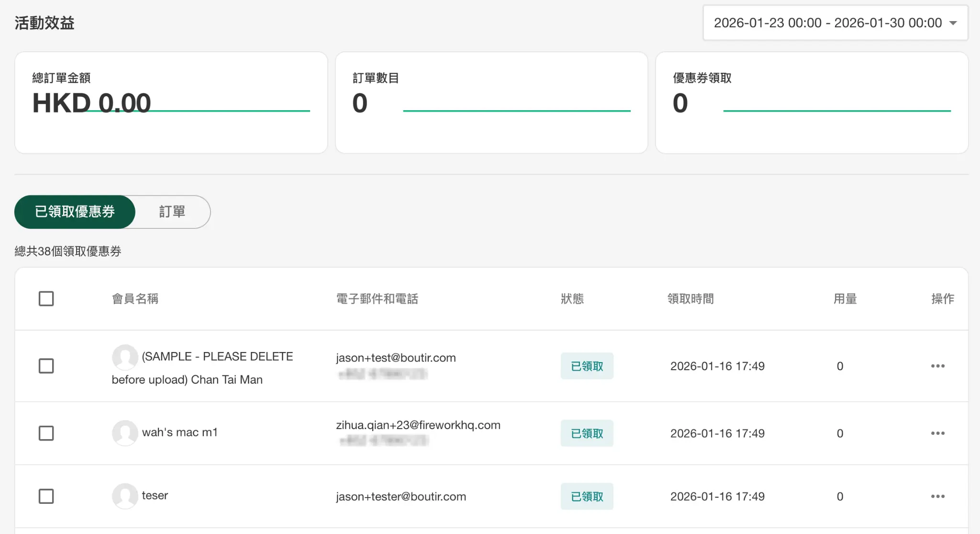Open three-dot actions menu for teser
Screen dimensions: 980x534
(x=937, y=496)
